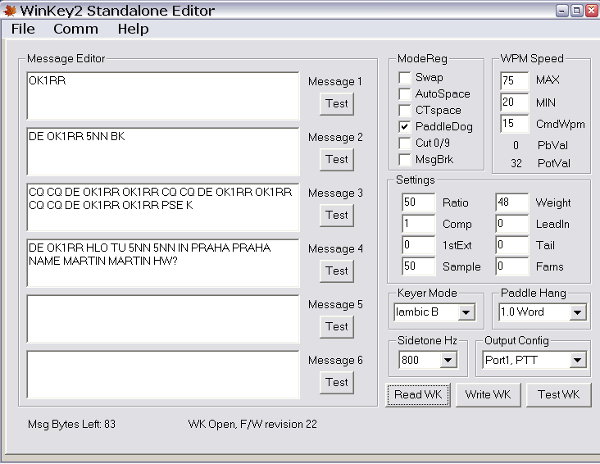
Task: Test Message 1
Action: (337, 104)
